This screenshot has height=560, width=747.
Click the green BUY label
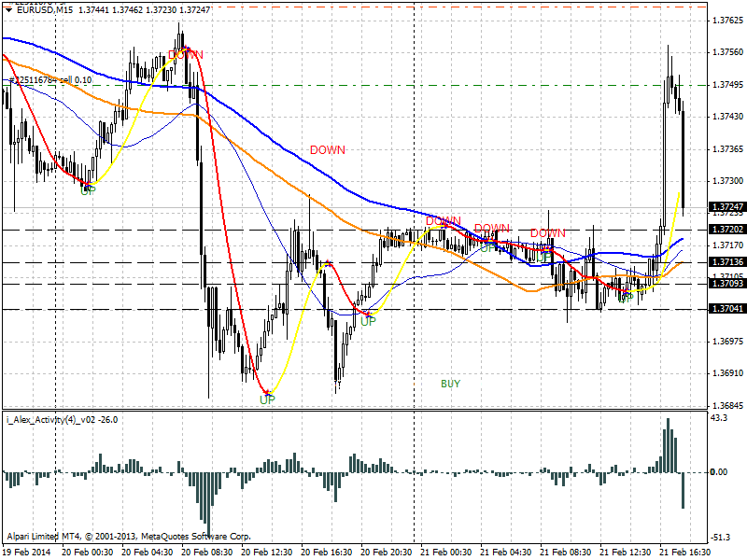[450, 384]
